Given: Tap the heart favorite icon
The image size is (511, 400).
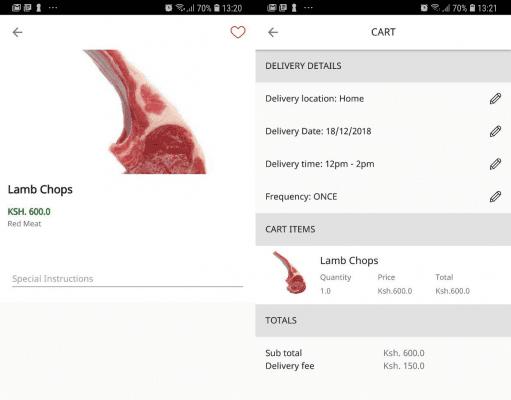Looking at the screenshot, I should pyautogui.click(x=238, y=32).
